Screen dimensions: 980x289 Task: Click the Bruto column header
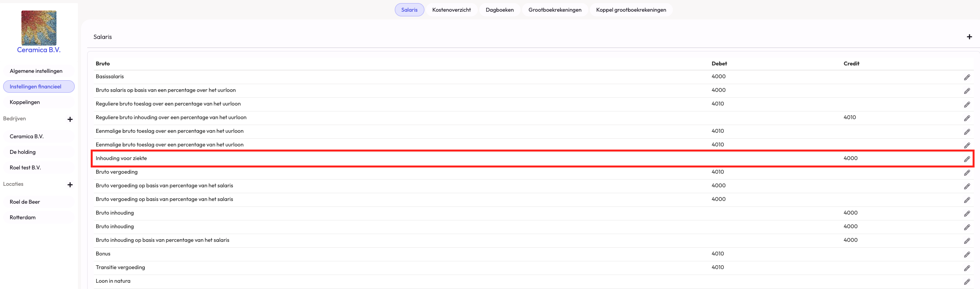coord(103,63)
